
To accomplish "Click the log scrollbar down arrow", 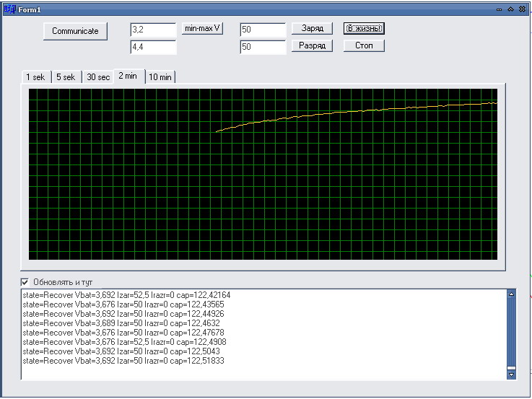I will pyautogui.click(x=511, y=374).
